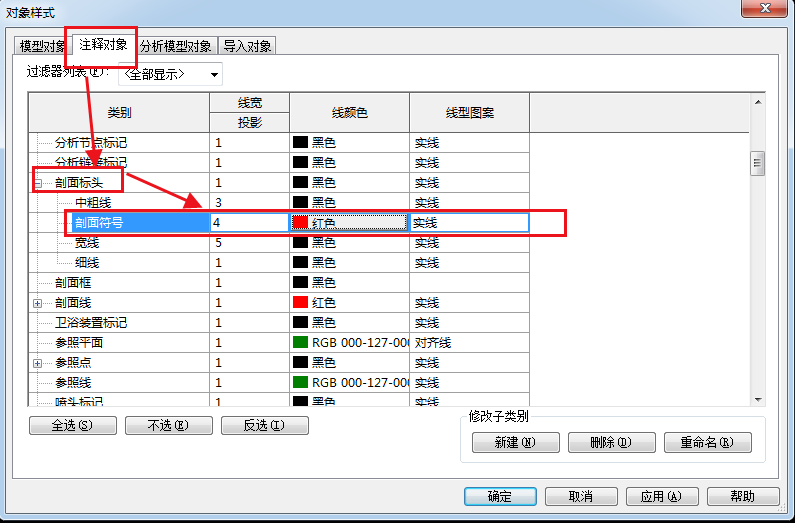Select the 中粗线 subcategory
The image size is (795, 523).
93,203
